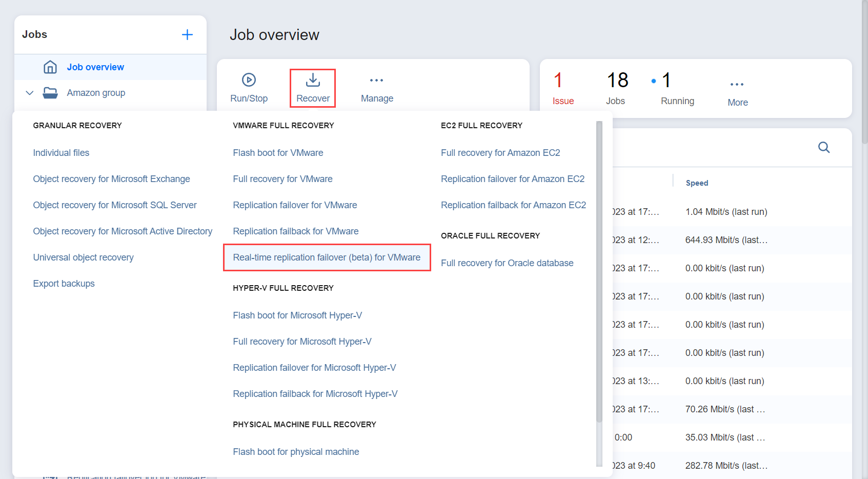Select Flash boot for physical machine
Image resolution: width=868 pixels, height=479 pixels.
pyautogui.click(x=296, y=452)
